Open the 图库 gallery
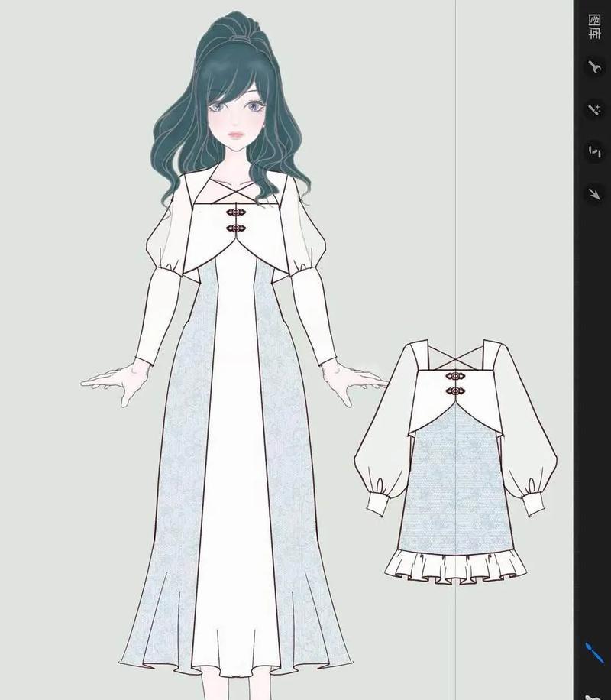The width and height of the screenshot is (611, 700). (x=594, y=27)
